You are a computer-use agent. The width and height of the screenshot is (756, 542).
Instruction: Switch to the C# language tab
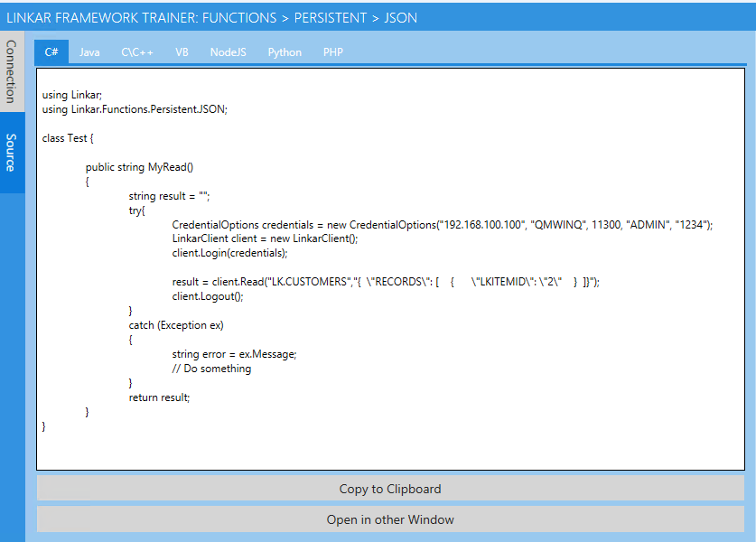click(x=51, y=52)
